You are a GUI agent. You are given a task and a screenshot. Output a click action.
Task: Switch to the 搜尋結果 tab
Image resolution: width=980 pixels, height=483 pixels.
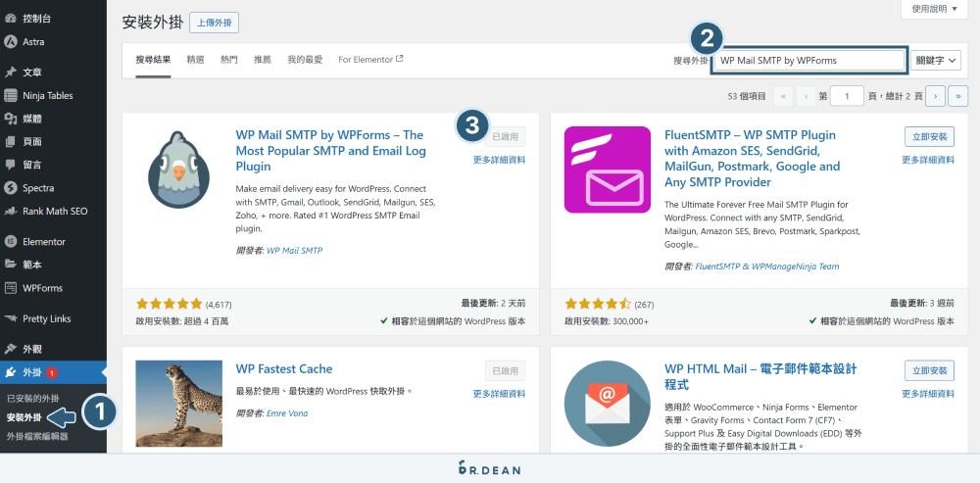point(153,60)
